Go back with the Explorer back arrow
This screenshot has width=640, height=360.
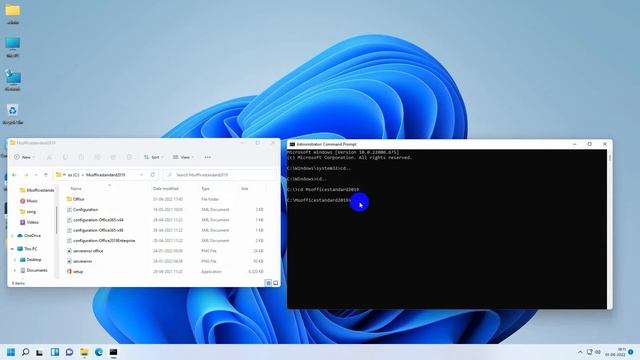click(x=14, y=175)
